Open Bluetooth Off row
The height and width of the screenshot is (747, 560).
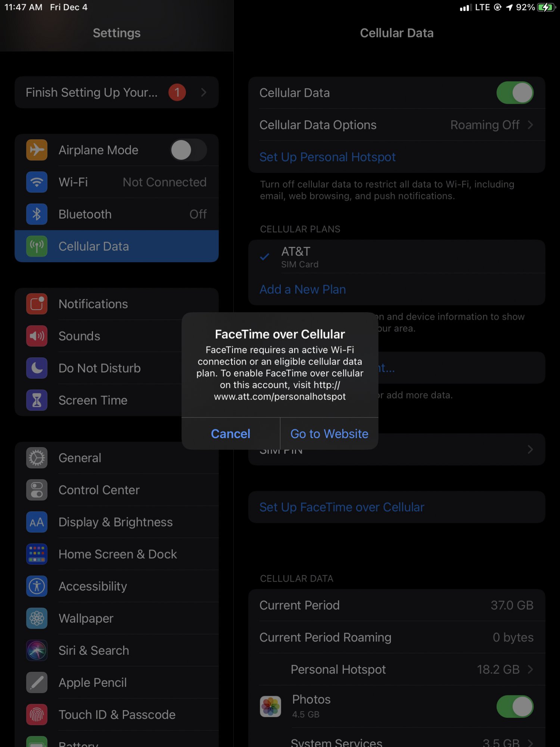point(116,214)
